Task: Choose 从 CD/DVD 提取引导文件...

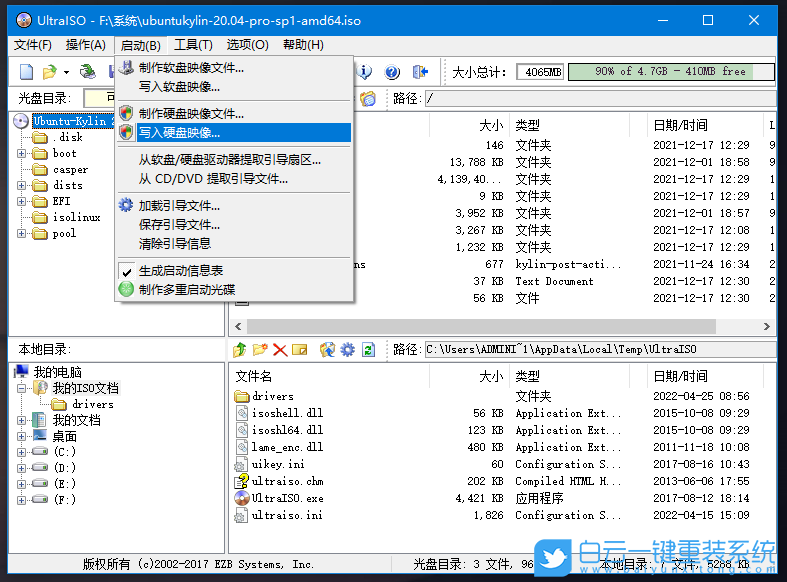Action: point(234,179)
